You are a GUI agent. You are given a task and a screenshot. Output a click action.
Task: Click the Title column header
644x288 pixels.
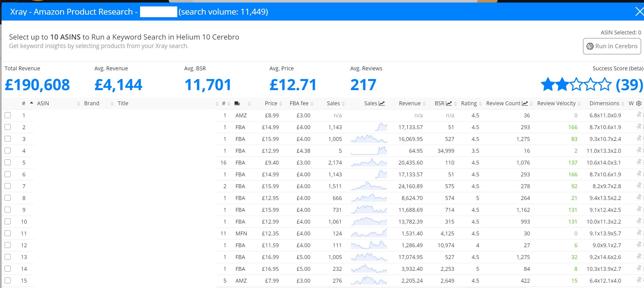(123, 103)
